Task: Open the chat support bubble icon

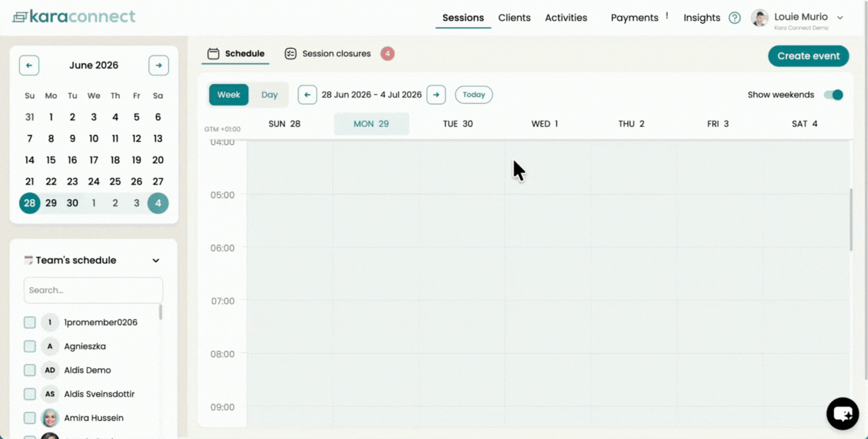Action: click(842, 413)
